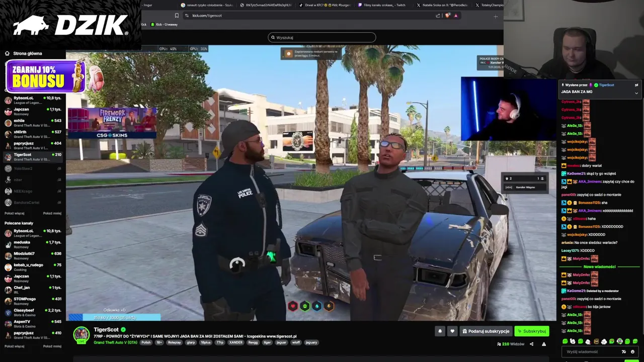Open the Grand Theft Auto V (GTA) category link
The width and height of the screenshot is (644, 362).
pyautogui.click(x=115, y=342)
